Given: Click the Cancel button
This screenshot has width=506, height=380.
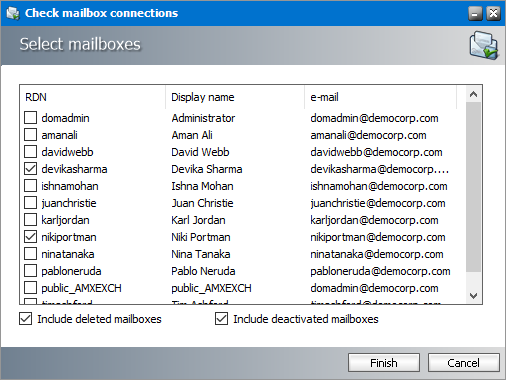Looking at the screenshot, I should pyautogui.click(x=464, y=363).
